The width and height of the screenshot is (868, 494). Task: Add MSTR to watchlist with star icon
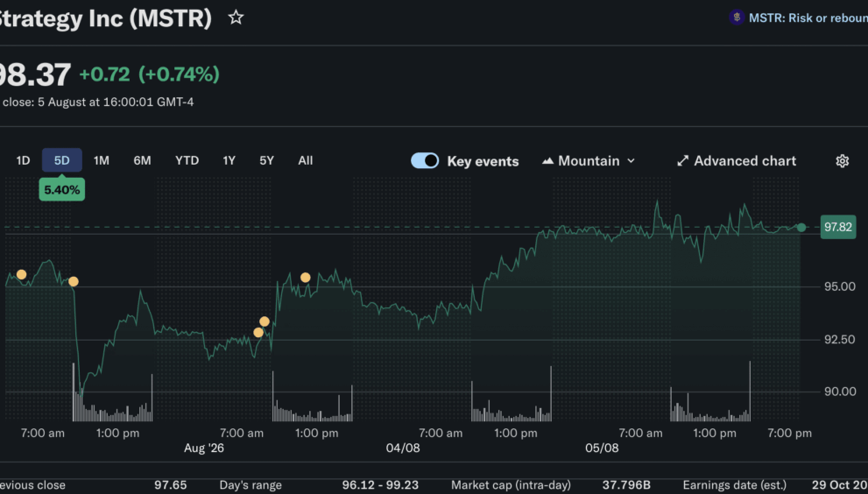coord(236,18)
